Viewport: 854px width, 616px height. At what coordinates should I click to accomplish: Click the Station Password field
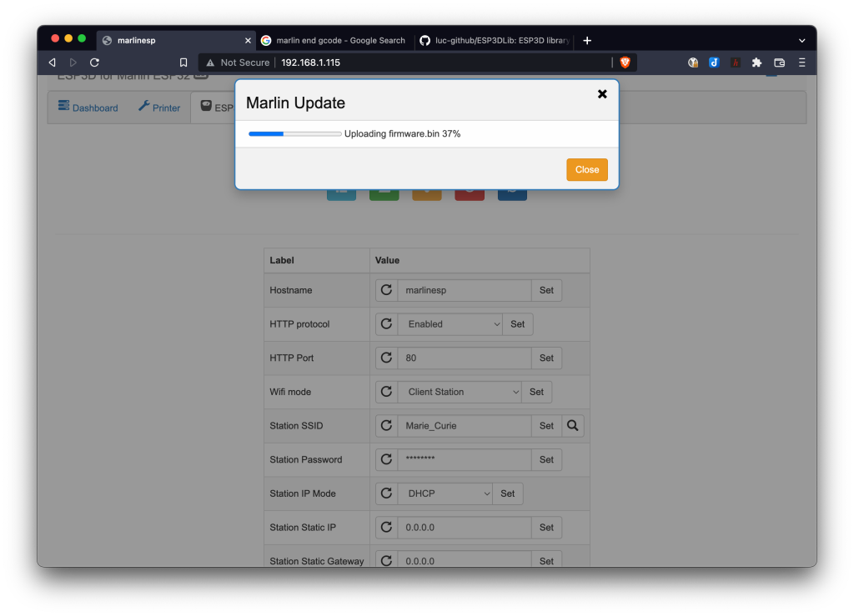[x=465, y=459]
